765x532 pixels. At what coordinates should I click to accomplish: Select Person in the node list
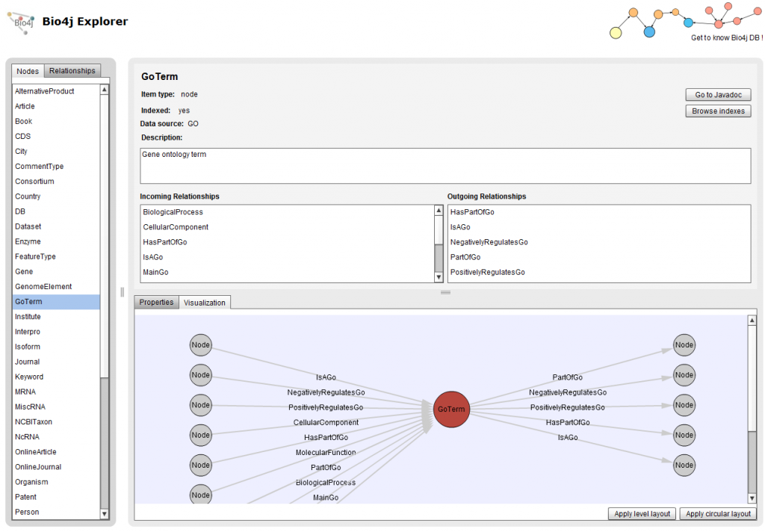[x=56, y=512]
